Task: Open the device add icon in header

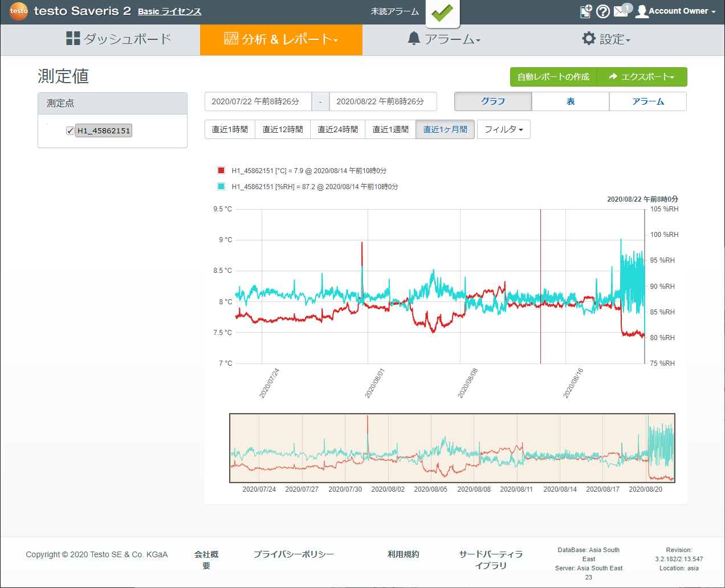Action: (x=586, y=11)
